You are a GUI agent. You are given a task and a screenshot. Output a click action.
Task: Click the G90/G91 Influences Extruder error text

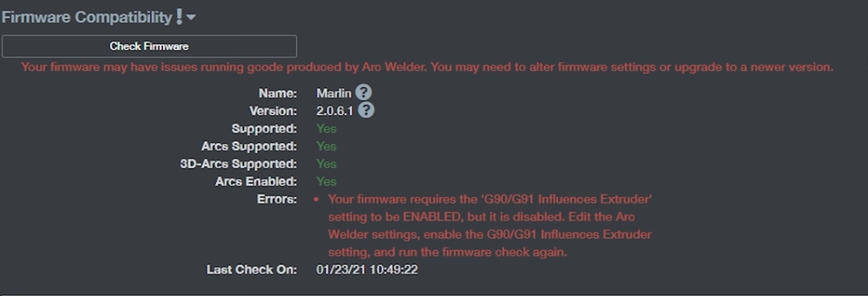pyautogui.click(x=490, y=226)
